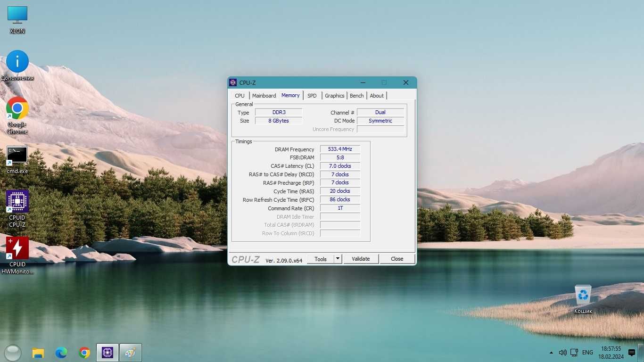Expand the Tools dropdown arrow

pyautogui.click(x=338, y=259)
